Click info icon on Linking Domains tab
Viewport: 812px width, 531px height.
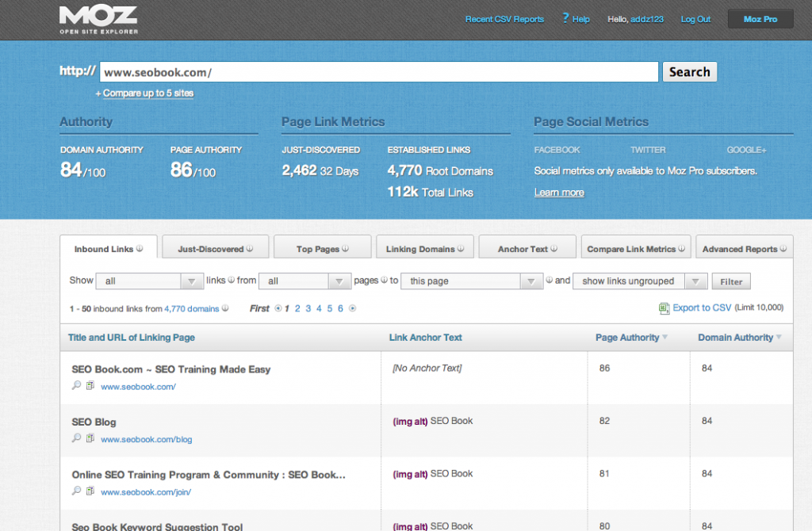[461, 248]
